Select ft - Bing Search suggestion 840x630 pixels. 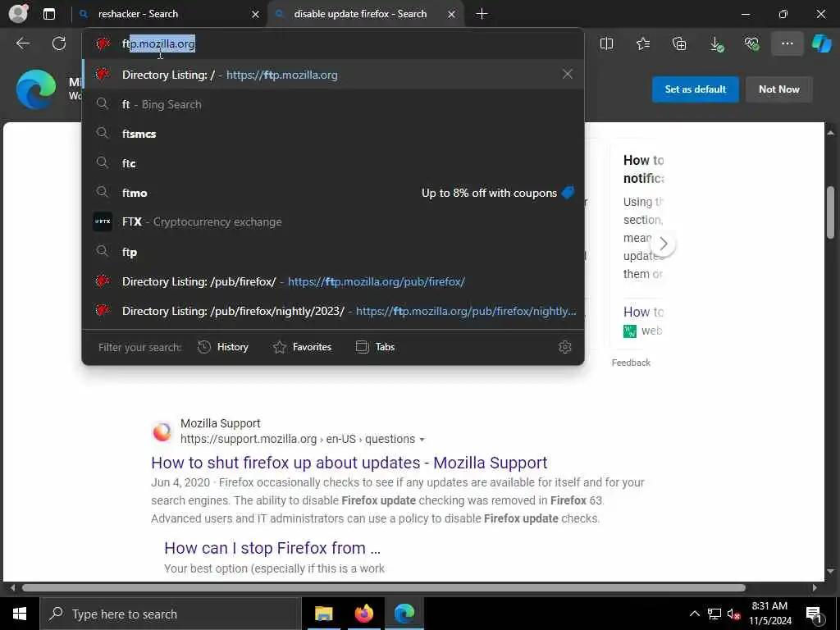(x=333, y=104)
